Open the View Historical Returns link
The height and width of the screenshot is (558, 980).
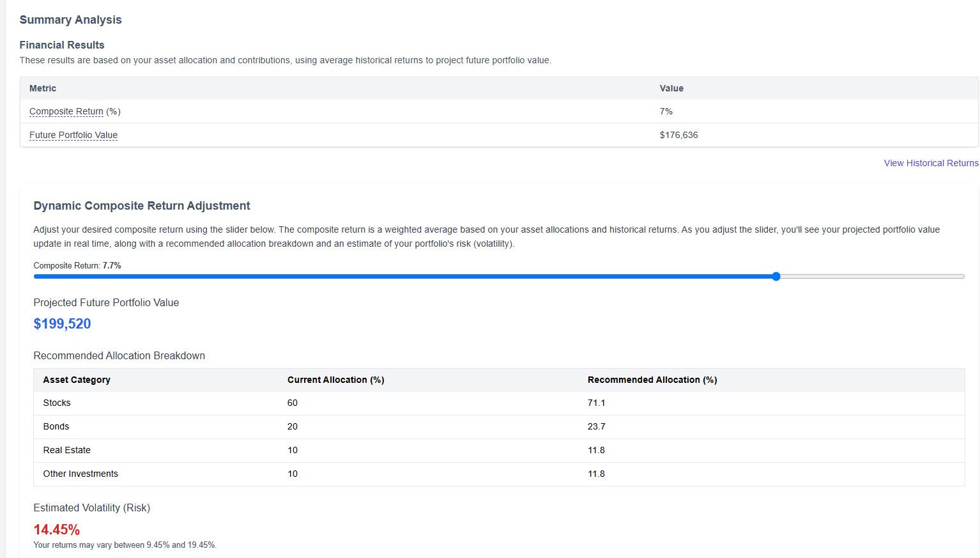(931, 163)
